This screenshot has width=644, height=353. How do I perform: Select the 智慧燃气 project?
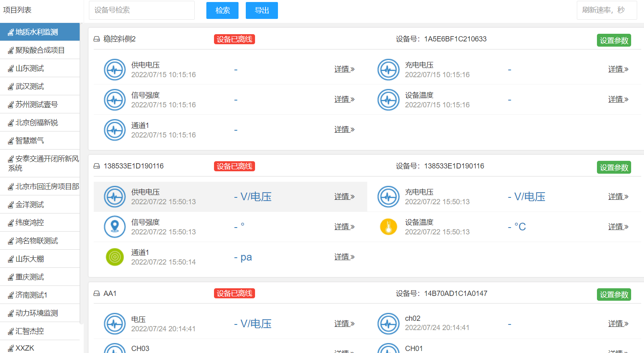40,140
